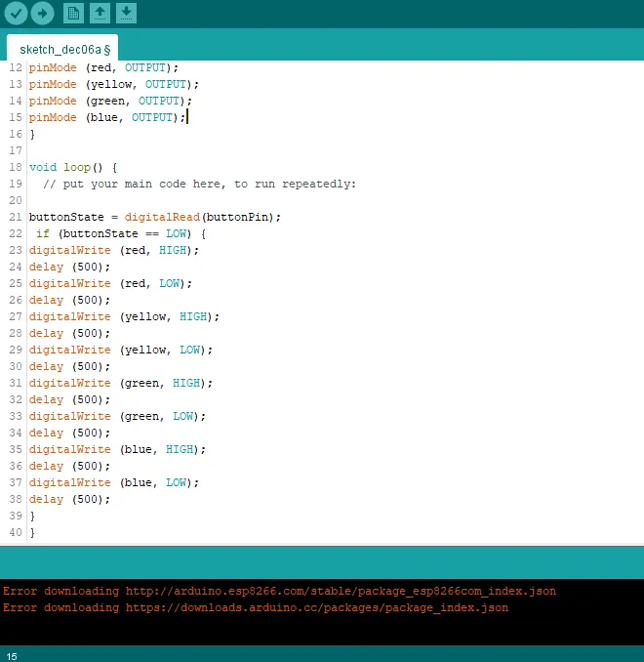Click the closing brace on line 39

pos(32,516)
